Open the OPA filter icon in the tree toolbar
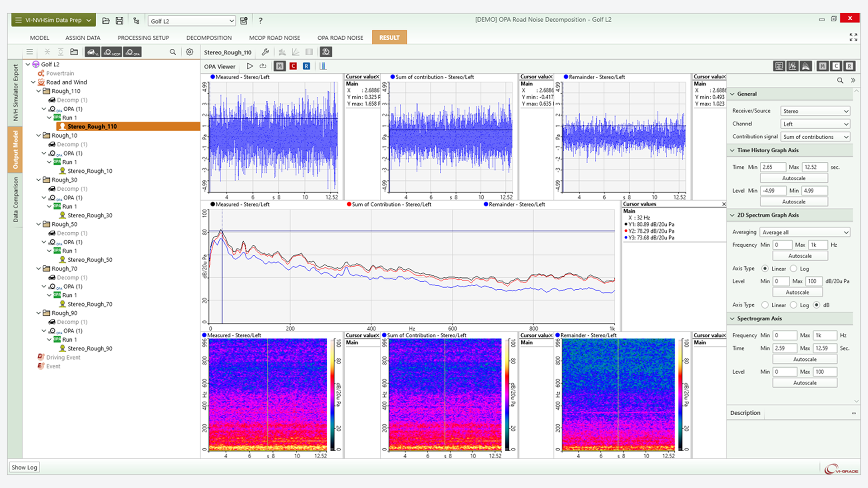The height and width of the screenshot is (488, 868). [132, 52]
